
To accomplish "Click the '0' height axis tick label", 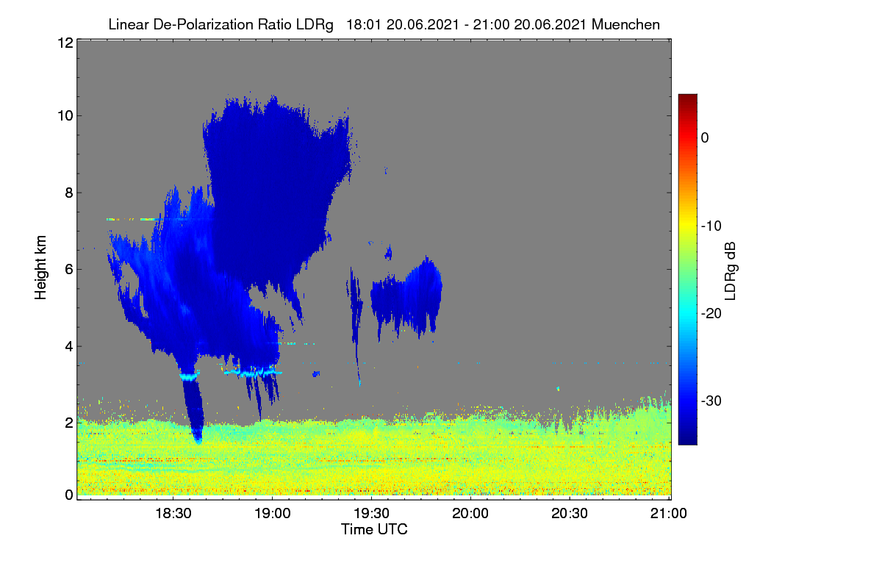I will click(x=68, y=495).
